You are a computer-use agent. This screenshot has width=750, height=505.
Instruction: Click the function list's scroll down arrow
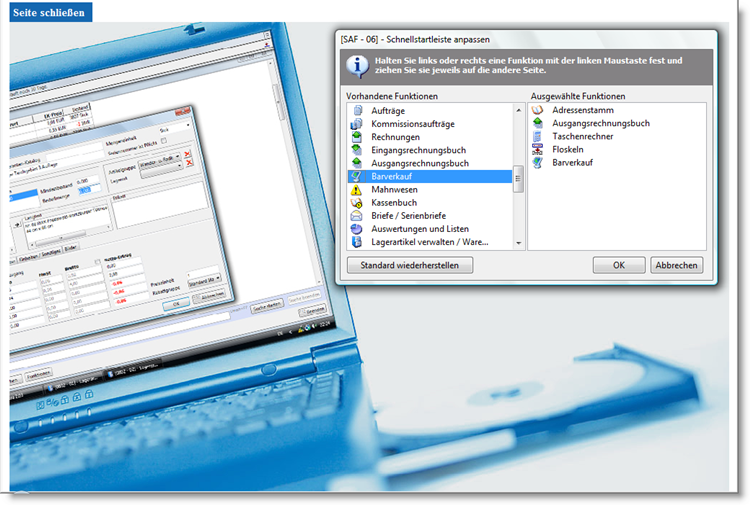click(x=518, y=243)
